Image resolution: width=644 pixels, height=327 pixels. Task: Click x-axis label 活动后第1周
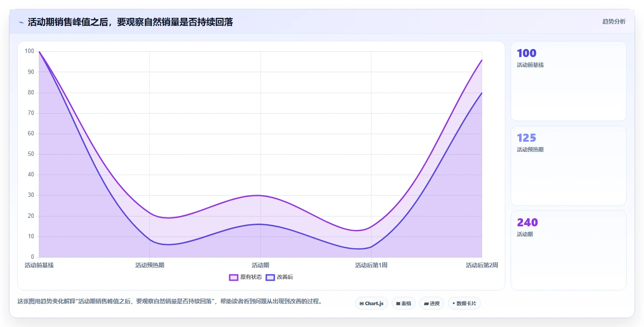point(371,265)
